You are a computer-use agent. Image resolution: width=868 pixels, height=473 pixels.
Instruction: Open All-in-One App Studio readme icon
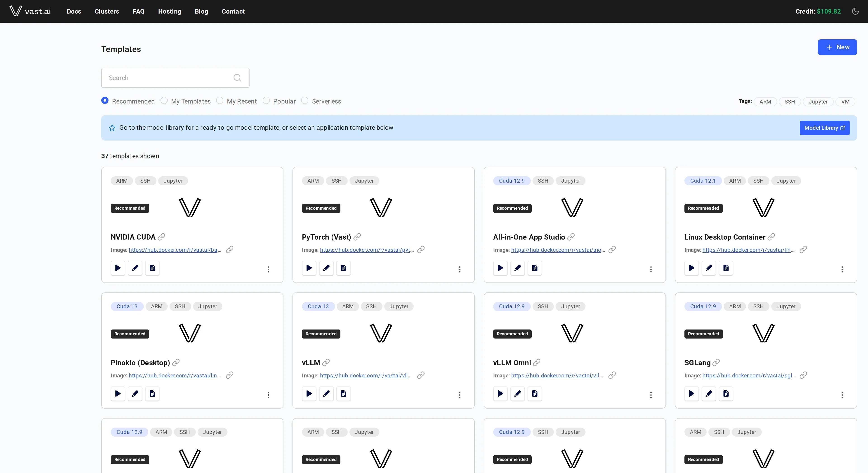pyautogui.click(x=535, y=268)
